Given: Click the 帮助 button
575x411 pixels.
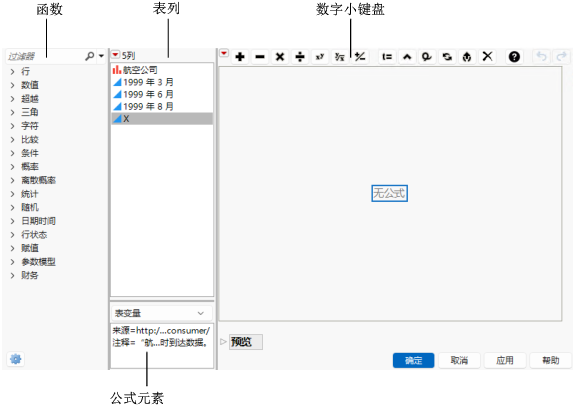Looking at the screenshot, I should point(550,360).
